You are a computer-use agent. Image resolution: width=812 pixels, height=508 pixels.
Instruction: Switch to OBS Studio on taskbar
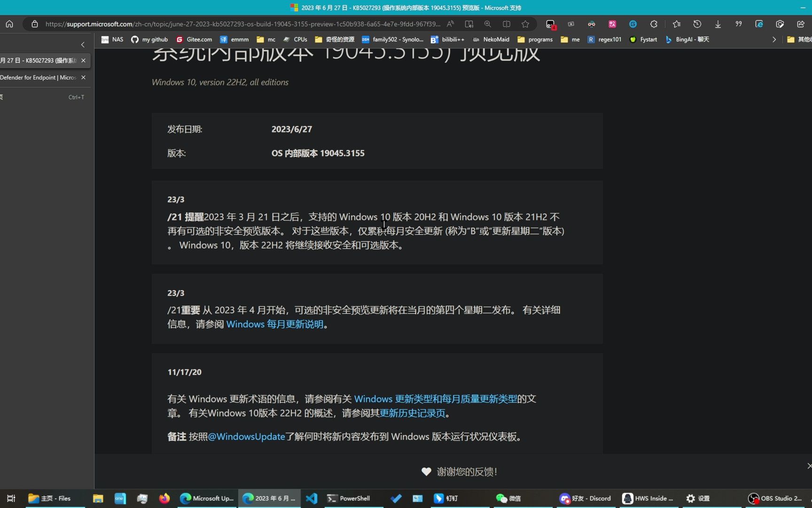coord(775,498)
